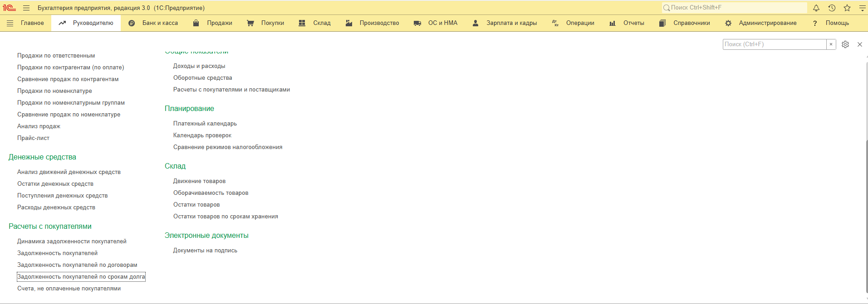Viewport: 868px width, 304px height.
Task: Open Доходы и расходы report
Action: click(x=199, y=66)
